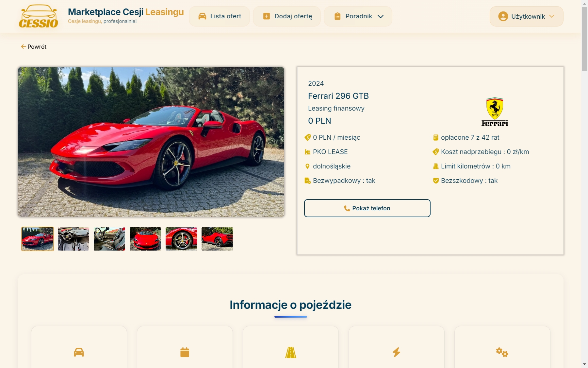Click the location pin icon beside dolnośląskie

[307, 166]
